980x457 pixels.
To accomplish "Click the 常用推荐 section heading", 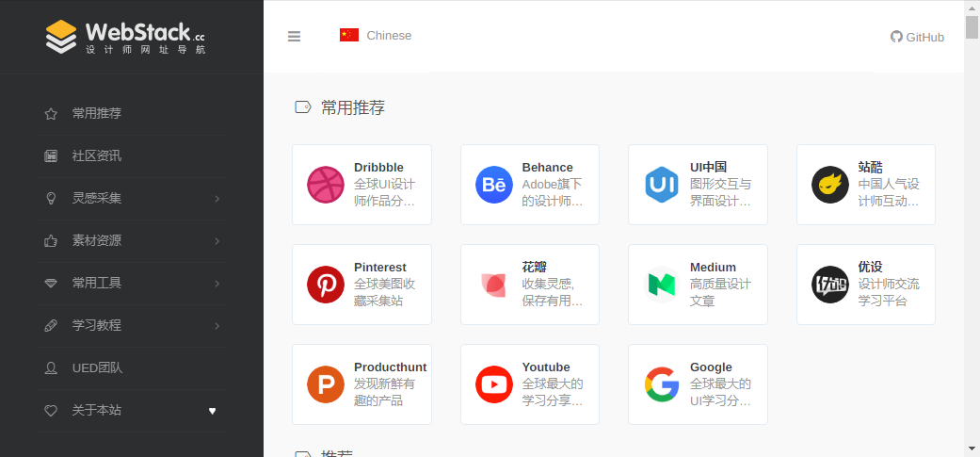I will (x=353, y=107).
